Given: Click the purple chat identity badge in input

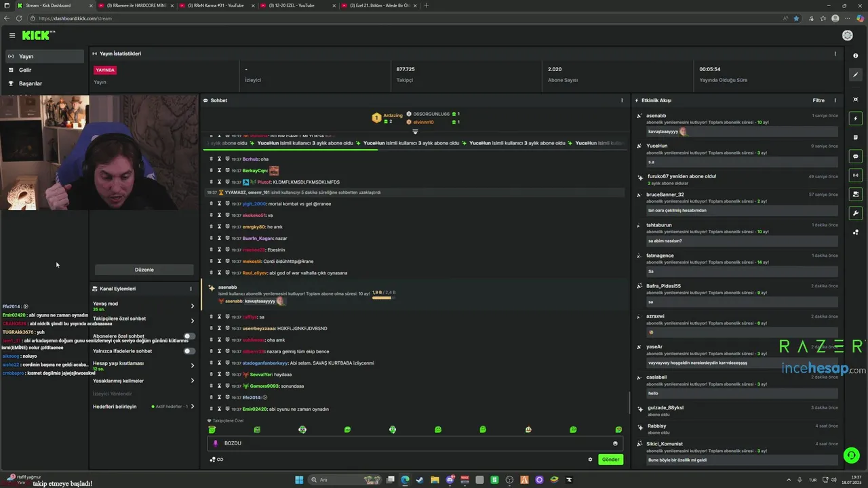Looking at the screenshot, I should pos(216,443).
